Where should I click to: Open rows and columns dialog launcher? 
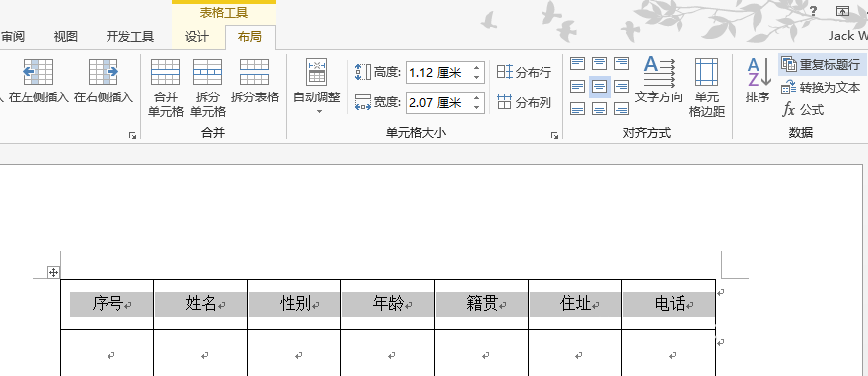tap(132, 135)
